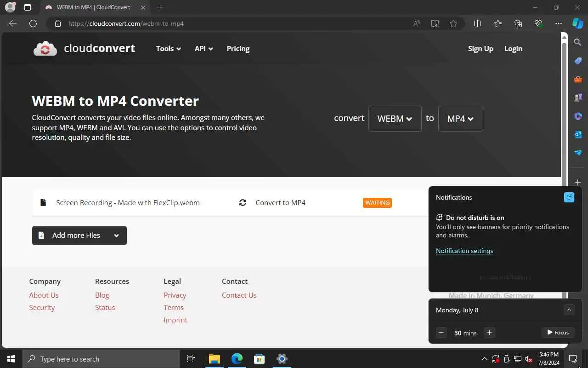
Task: Open the Tab actions menu icon
Action: 28,7
